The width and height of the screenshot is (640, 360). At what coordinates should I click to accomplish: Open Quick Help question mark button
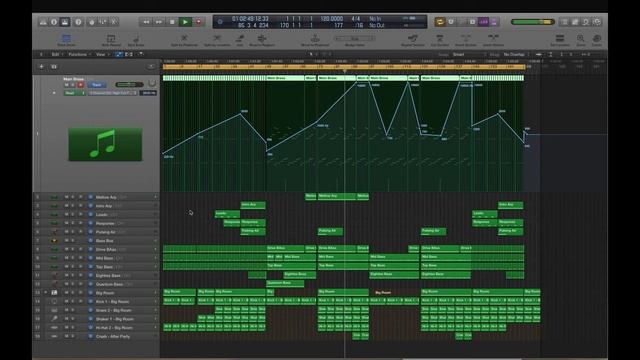(x=78, y=22)
